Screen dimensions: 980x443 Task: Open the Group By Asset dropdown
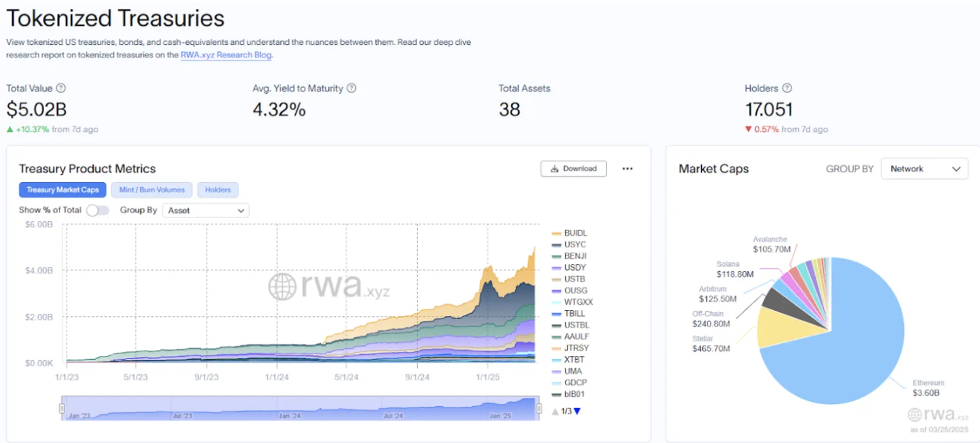206,210
